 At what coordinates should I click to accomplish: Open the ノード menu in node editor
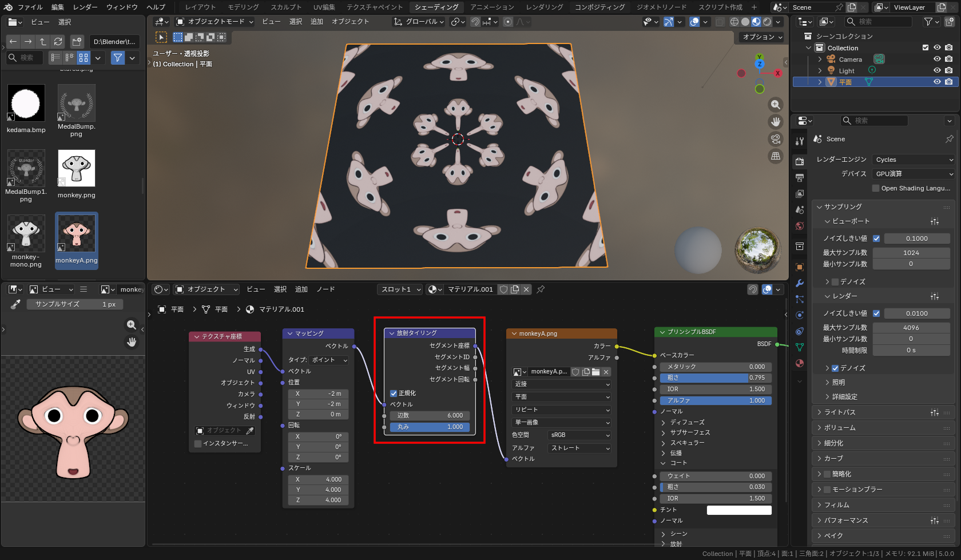[326, 289]
